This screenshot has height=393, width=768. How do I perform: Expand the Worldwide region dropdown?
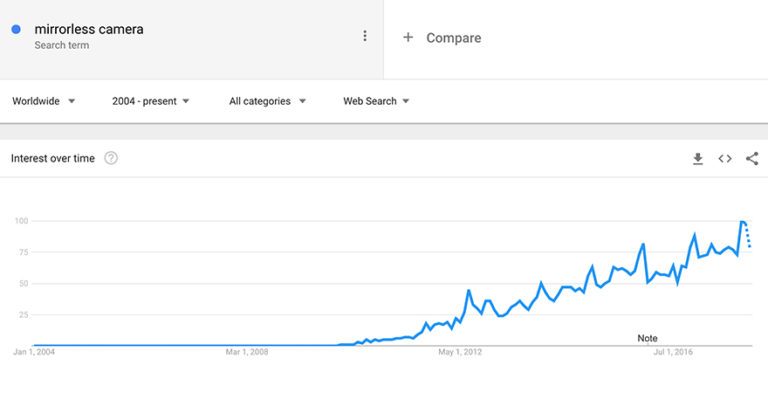pyautogui.click(x=44, y=101)
